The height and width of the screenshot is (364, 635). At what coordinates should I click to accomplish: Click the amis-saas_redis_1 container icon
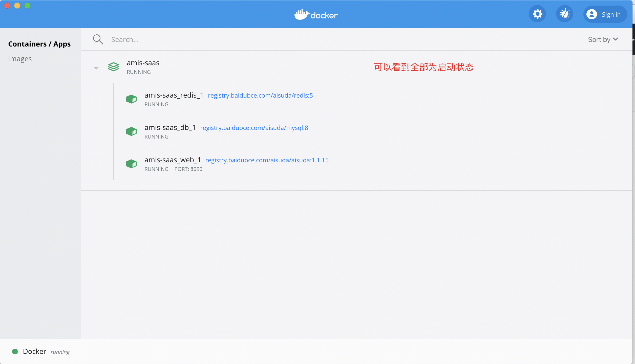131,99
